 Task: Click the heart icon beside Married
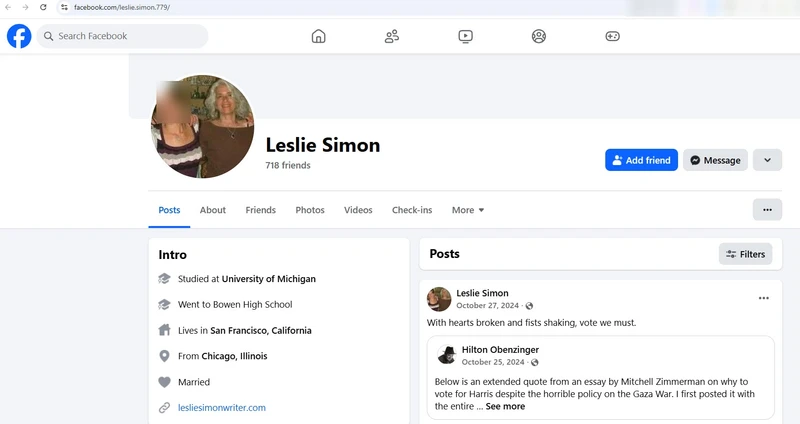[164, 382]
